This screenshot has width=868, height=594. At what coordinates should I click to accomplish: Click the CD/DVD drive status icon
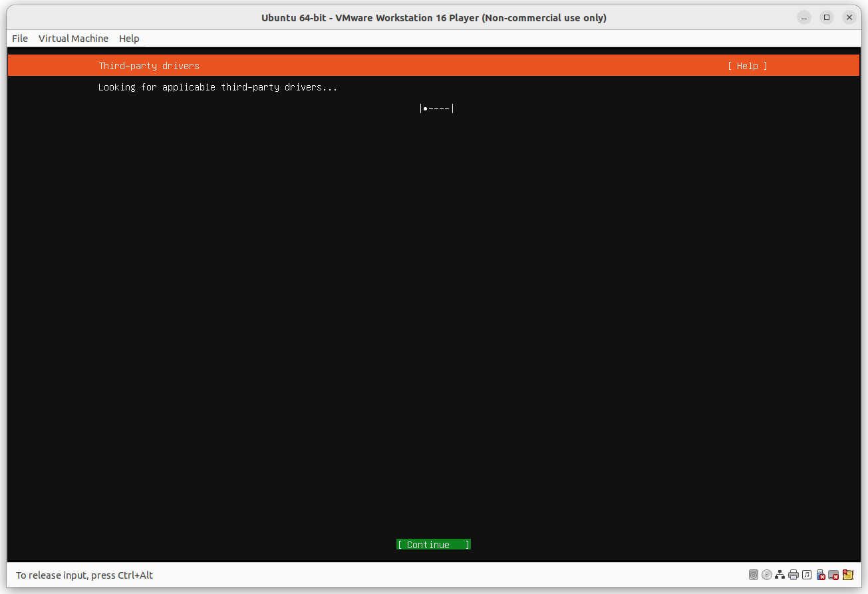(x=766, y=575)
